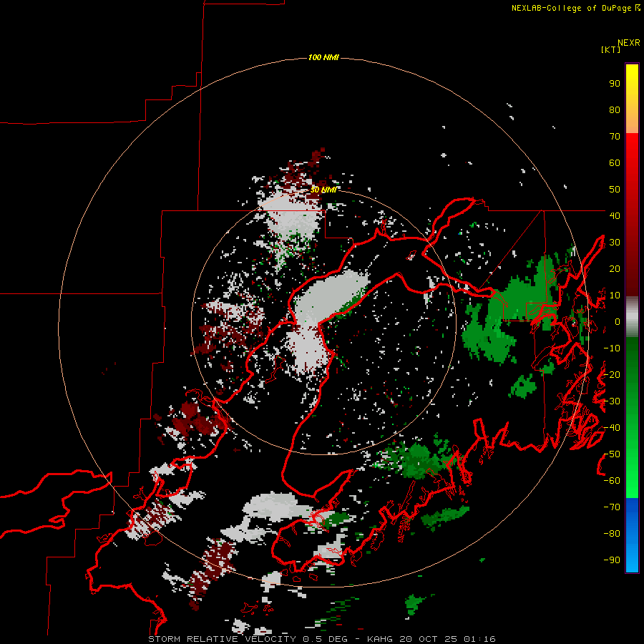
Task: Click the 80 value on velocity scale
Action: (x=615, y=110)
